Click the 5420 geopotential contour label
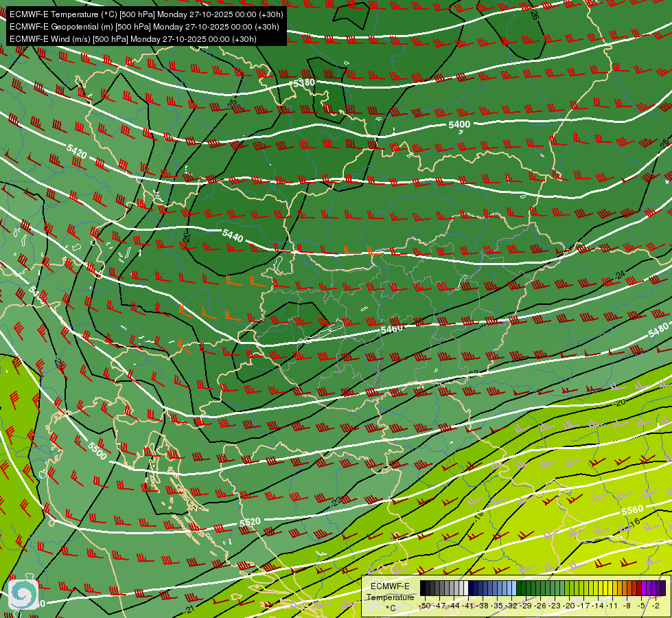This screenshot has height=618, width=672. 77,151
